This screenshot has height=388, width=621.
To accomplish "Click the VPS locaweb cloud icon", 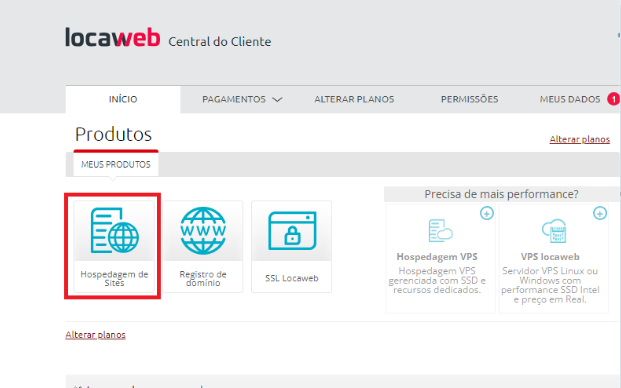I will coord(554,230).
